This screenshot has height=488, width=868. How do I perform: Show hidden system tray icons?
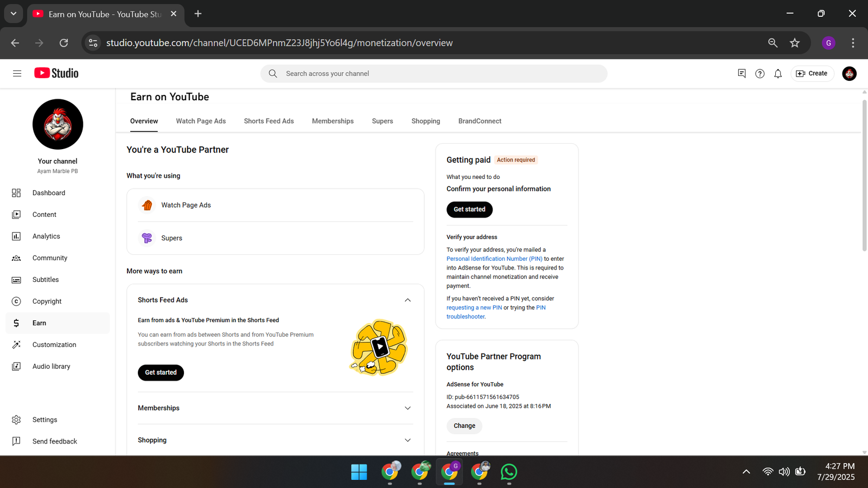pyautogui.click(x=746, y=472)
